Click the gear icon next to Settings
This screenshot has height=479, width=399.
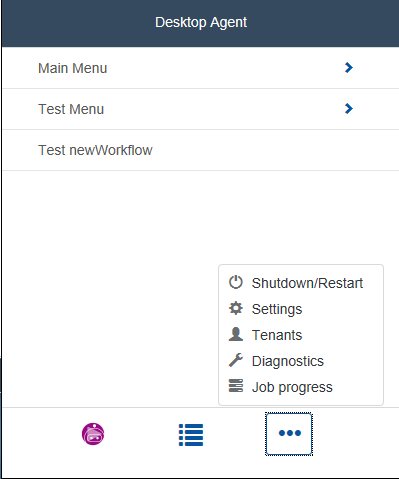[x=236, y=308]
